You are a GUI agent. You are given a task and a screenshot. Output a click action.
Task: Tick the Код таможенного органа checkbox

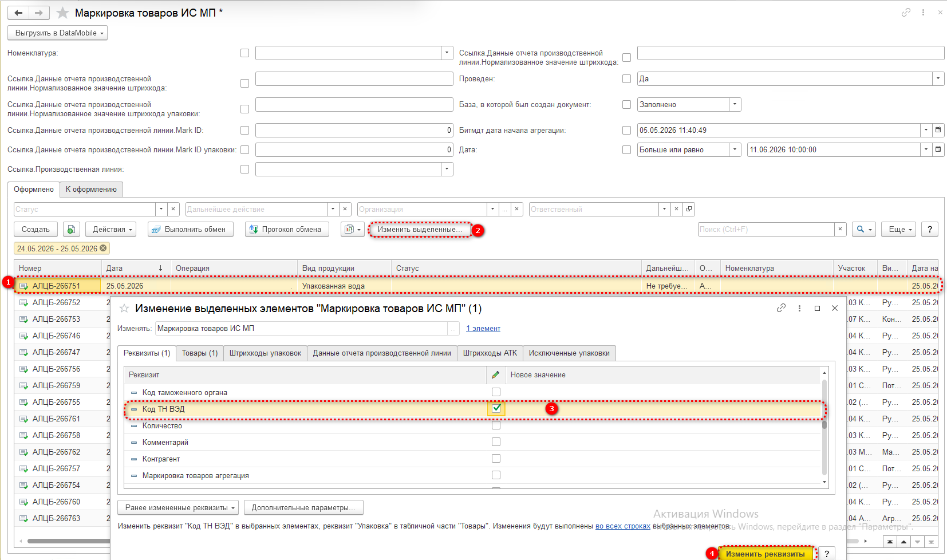[x=496, y=392]
